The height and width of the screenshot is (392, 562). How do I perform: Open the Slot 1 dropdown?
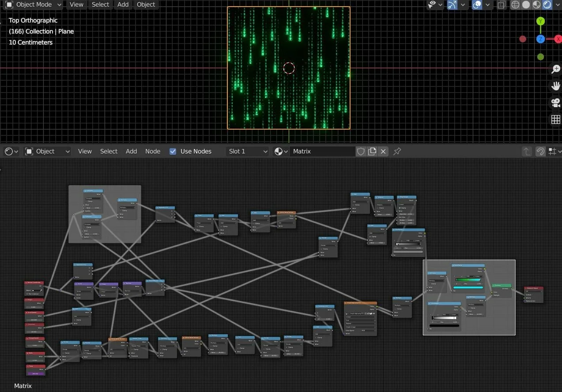pos(247,151)
